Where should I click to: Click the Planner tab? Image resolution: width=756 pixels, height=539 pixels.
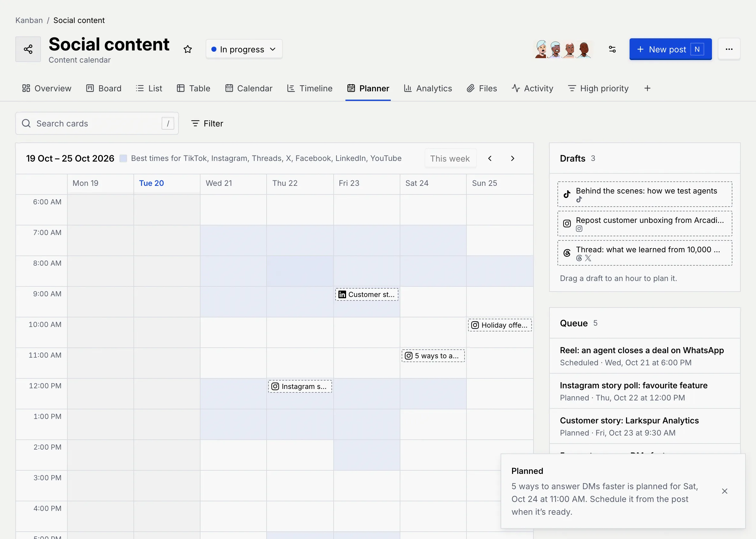point(368,88)
